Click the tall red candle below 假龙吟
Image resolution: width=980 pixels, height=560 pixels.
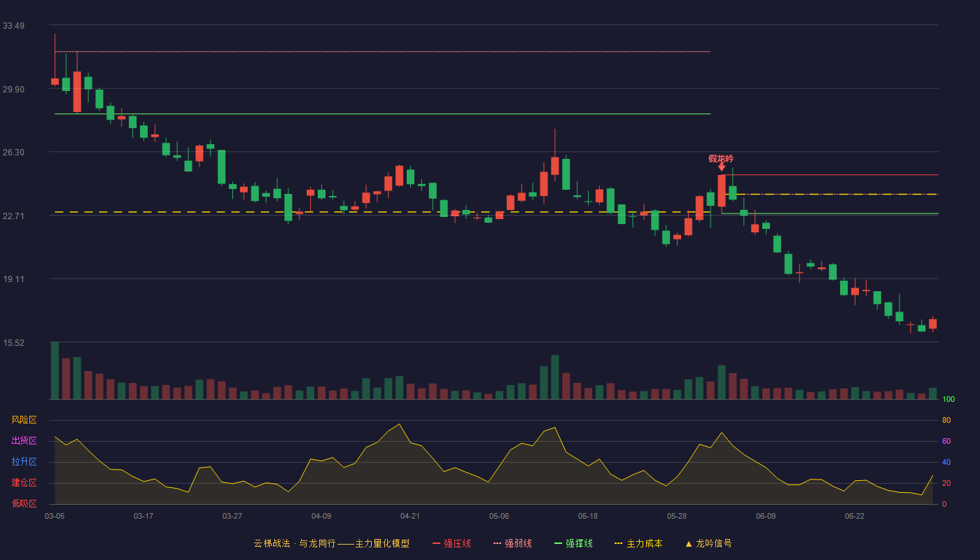[x=722, y=190]
